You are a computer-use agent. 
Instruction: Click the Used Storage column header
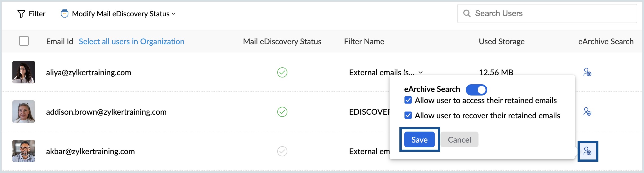(502, 41)
